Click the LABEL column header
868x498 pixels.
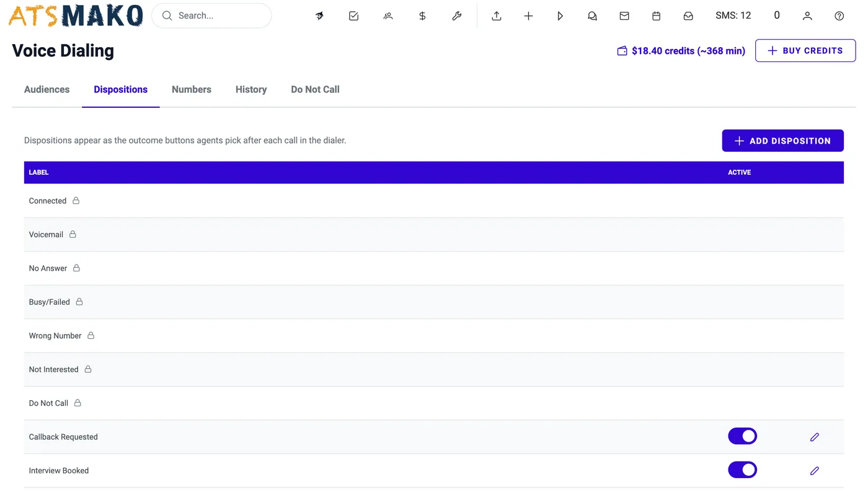[39, 172]
